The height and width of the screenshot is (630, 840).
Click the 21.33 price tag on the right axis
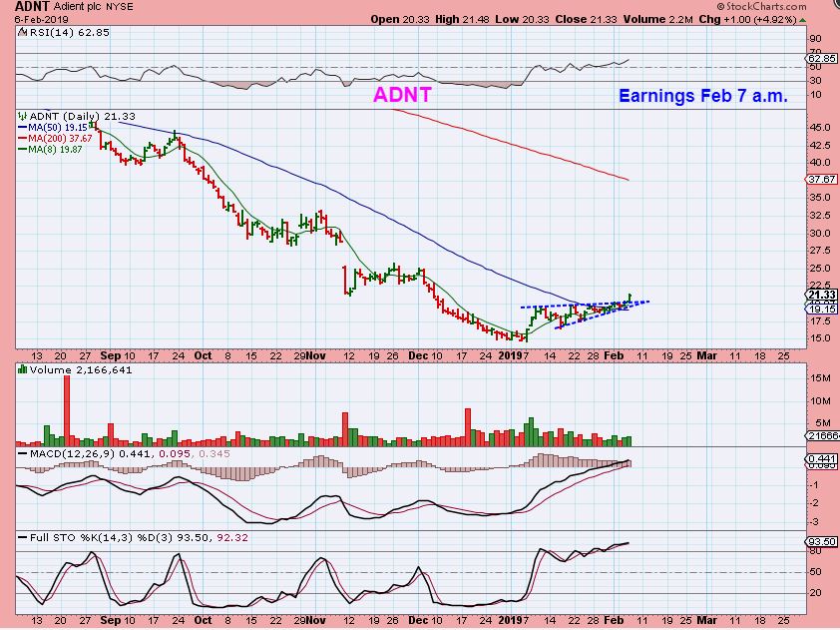(x=822, y=295)
